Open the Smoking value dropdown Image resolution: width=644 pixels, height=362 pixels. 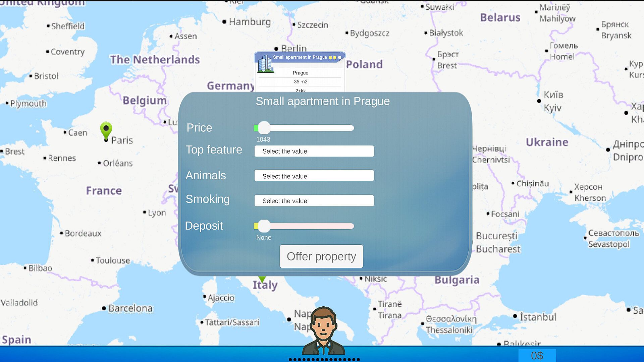coord(314,201)
